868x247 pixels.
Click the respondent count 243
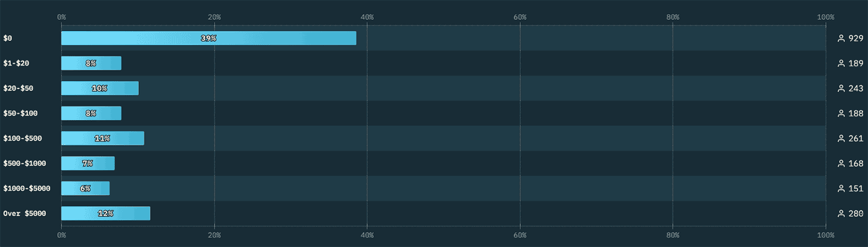click(856, 89)
